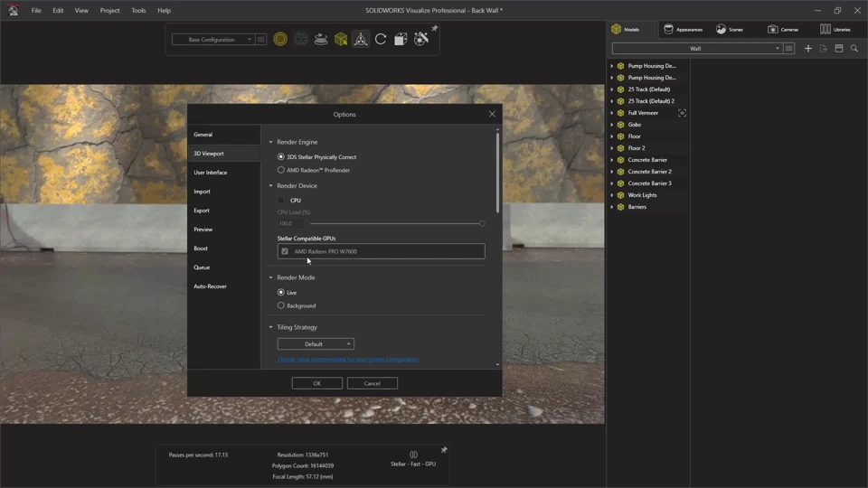Expand the Full Vermeer model tree node

point(612,113)
